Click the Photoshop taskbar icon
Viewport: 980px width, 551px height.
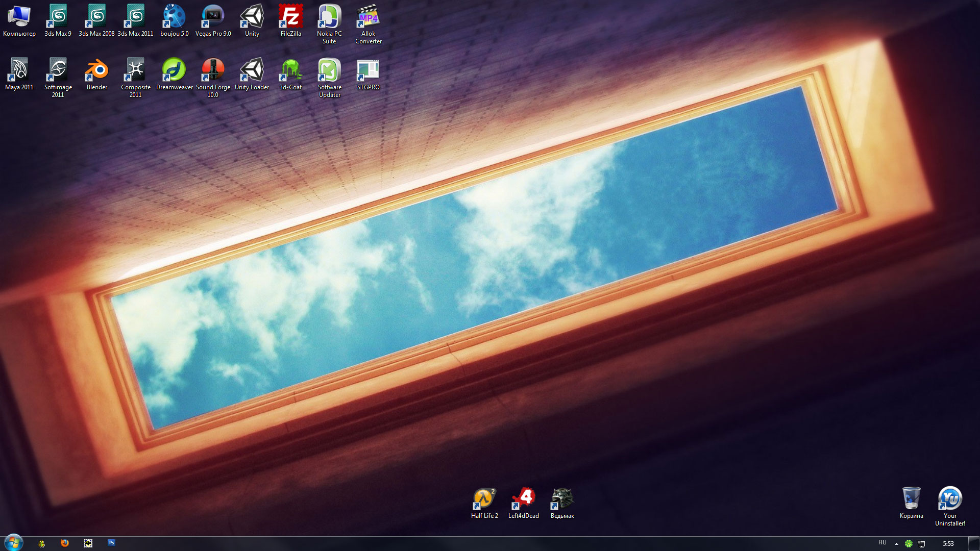tap(111, 543)
